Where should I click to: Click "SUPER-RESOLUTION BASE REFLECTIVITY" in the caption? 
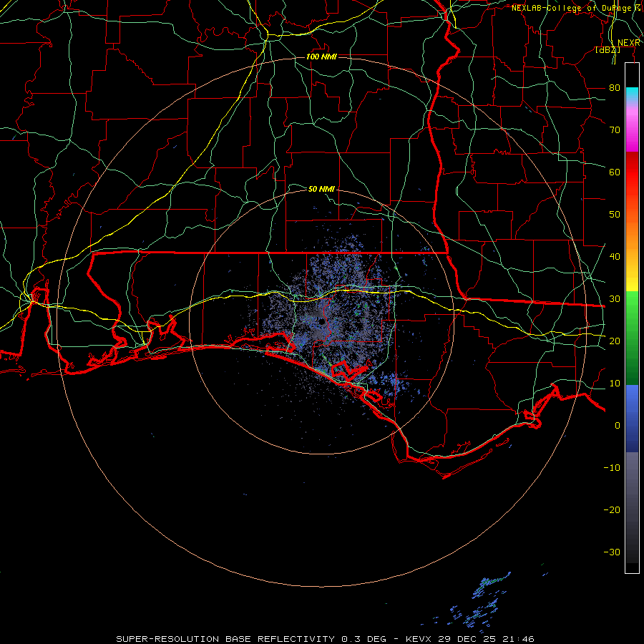(225, 639)
